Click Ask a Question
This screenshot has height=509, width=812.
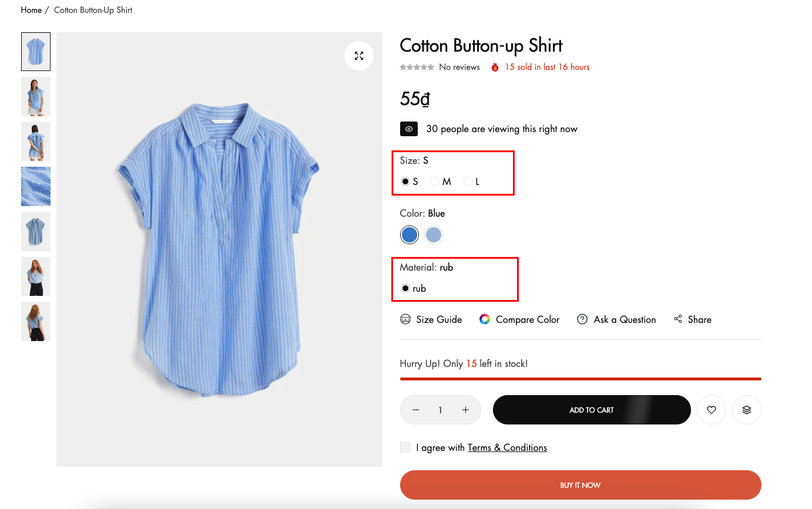[x=616, y=319]
